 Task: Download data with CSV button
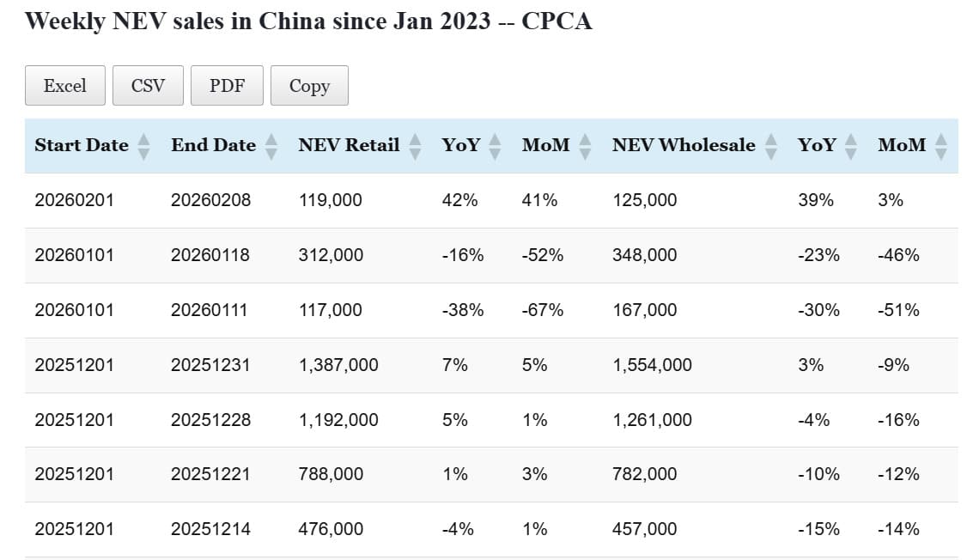click(148, 86)
